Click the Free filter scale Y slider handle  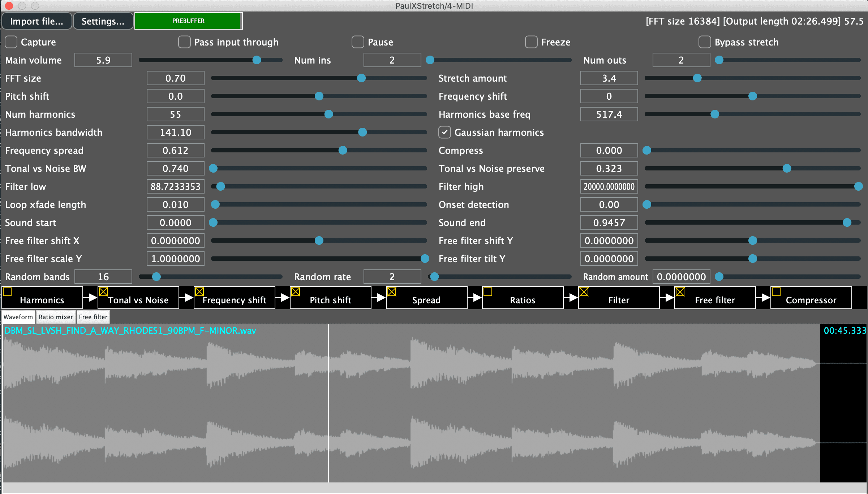tap(425, 259)
